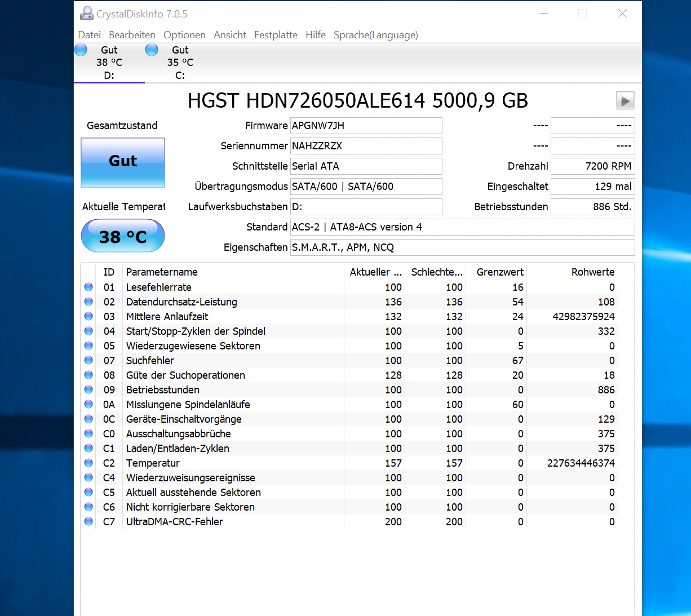Click the next disk arrow button
691x616 pixels.
click(625, 101)
